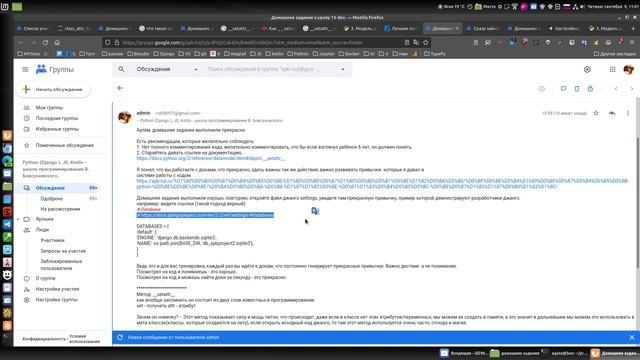Star the admin message
The width and height of the screenshot is (640, 360).
[x=596, y=113]
